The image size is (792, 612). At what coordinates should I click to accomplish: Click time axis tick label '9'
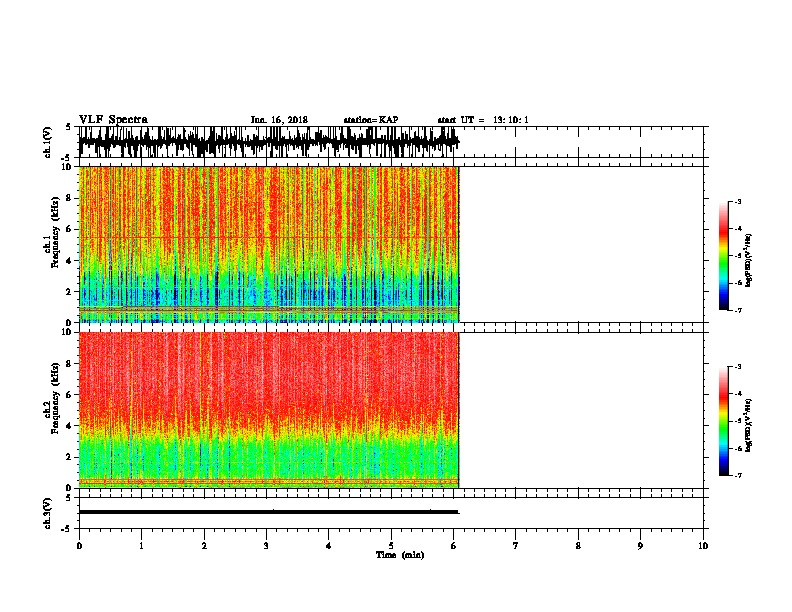(x=640, y=546)
